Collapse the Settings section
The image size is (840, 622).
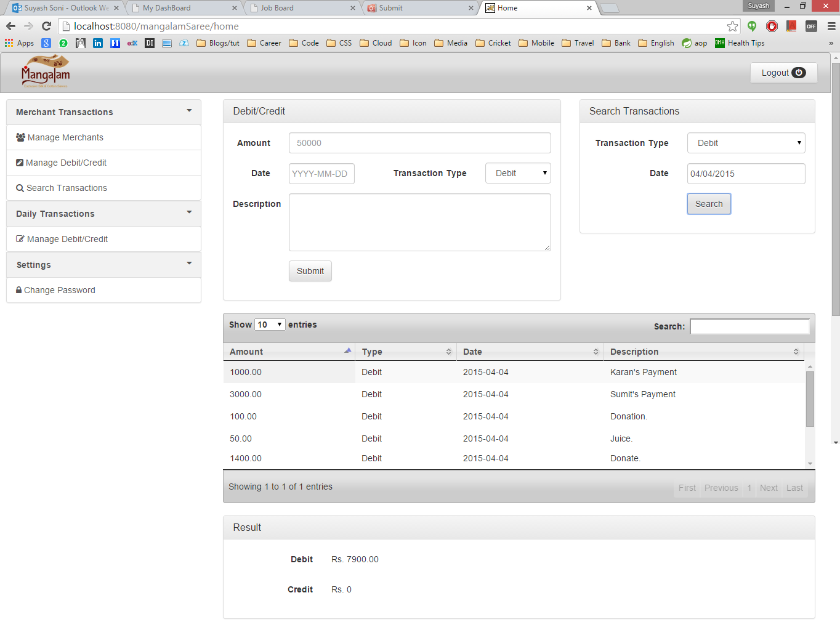pyautogui.click(x=103, y=265)
